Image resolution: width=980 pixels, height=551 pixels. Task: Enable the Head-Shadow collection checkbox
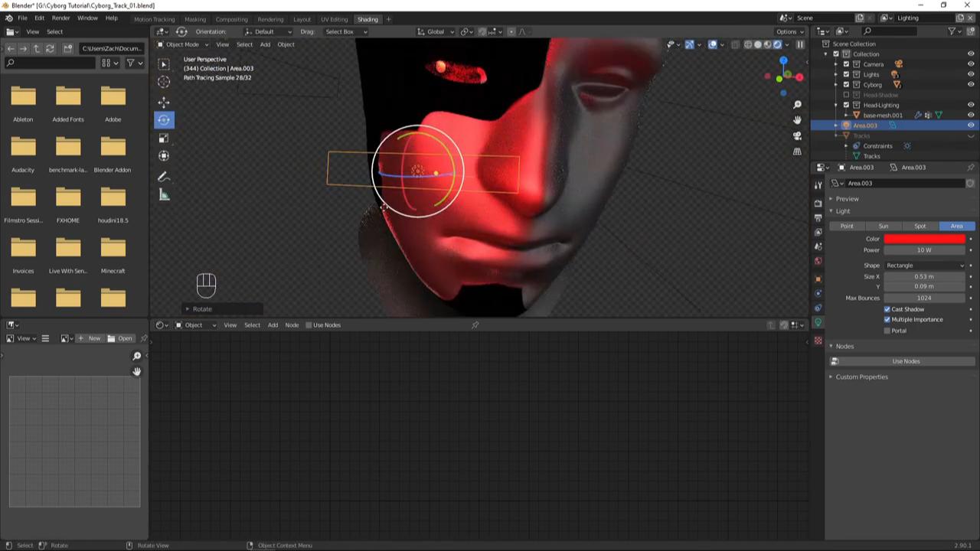[x=846, y=95]
